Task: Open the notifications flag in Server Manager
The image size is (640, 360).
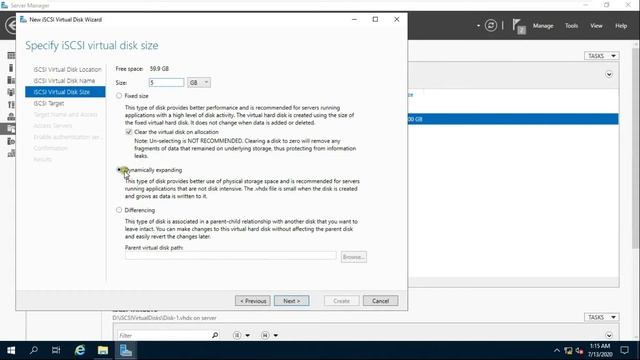Action: click(518, 27)
